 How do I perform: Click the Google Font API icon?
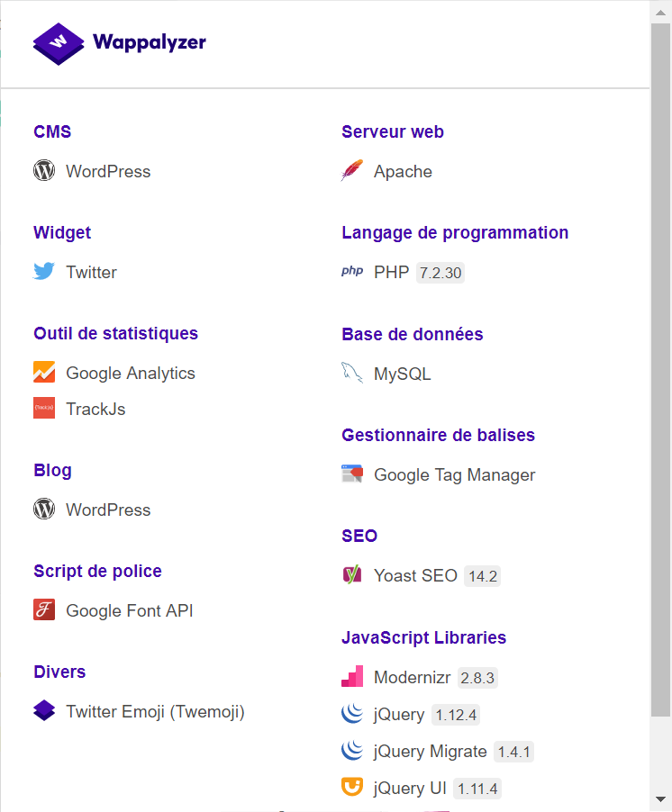[x=44, y=610]
